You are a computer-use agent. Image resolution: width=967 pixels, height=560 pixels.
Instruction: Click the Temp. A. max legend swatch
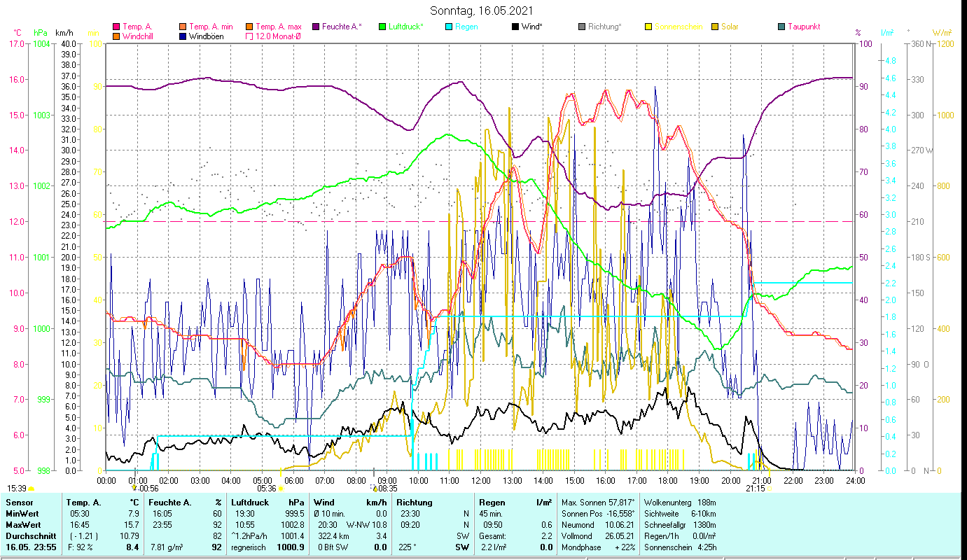249,27
